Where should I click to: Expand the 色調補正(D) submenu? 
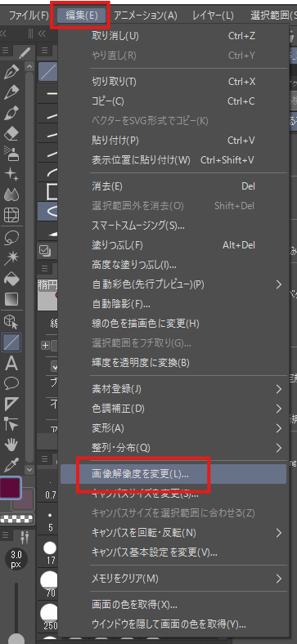click(279, 409)
